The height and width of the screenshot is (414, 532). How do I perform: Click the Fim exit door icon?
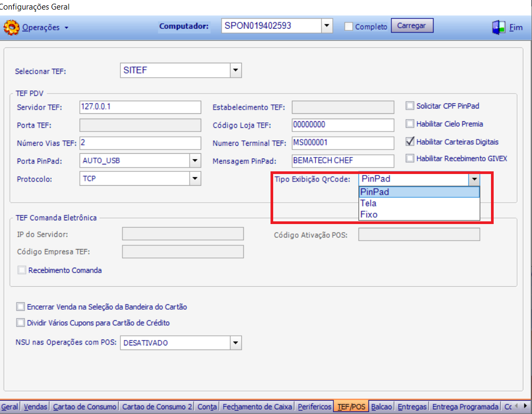click(498, 28)
